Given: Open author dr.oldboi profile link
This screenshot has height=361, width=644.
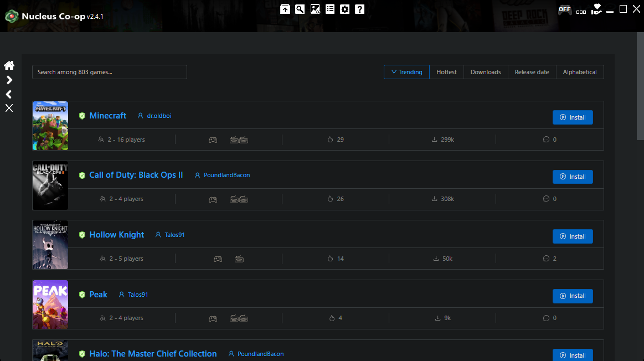Looking at the screenshot, I should pyautogui.click(x=159, y=116).
